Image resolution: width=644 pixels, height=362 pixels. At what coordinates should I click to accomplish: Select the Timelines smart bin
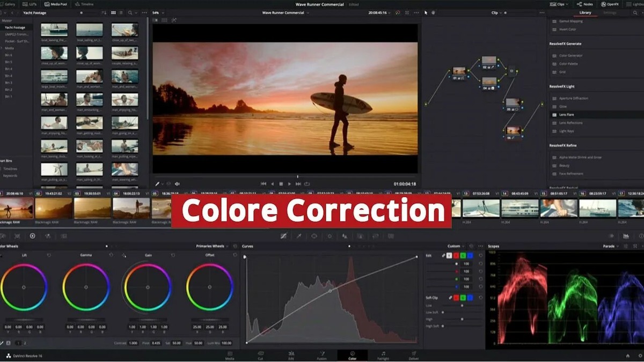pos(10,168)
